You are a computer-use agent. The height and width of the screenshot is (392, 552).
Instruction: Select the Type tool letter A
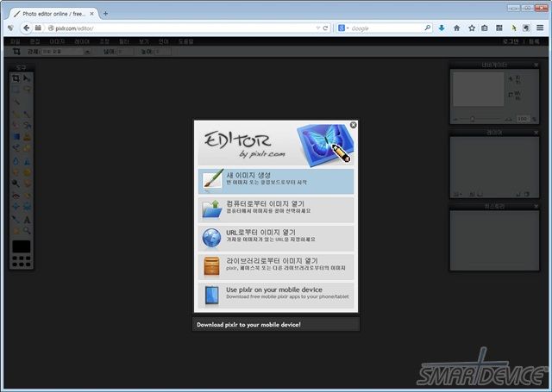pyautogui.click(x=27, y=220)
